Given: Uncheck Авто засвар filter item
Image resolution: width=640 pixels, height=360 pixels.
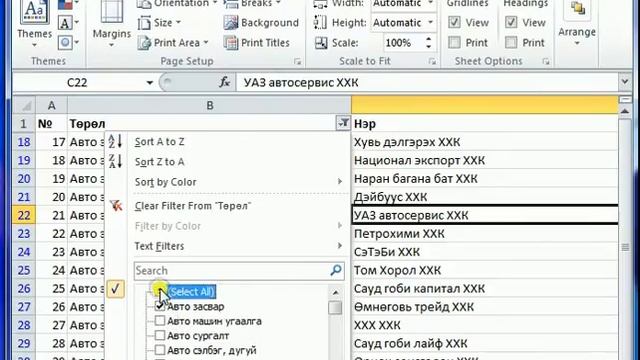Looking at the screenshot, I should pyautogui.click(x=160, y=306).
